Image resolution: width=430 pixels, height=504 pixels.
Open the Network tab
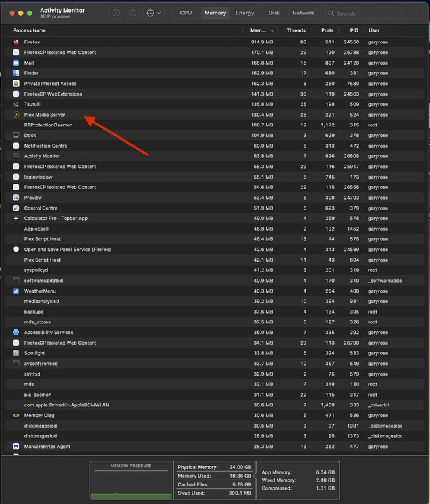point(303,13)
